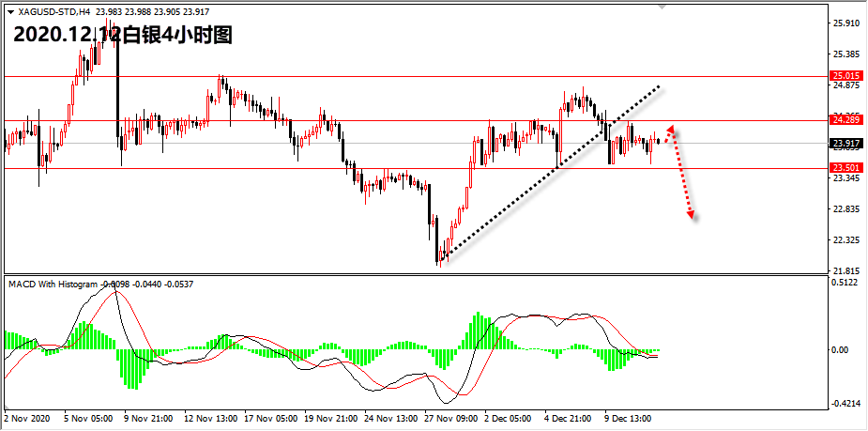Click the 2 Dec 05:00 time label

coord(508,418)
